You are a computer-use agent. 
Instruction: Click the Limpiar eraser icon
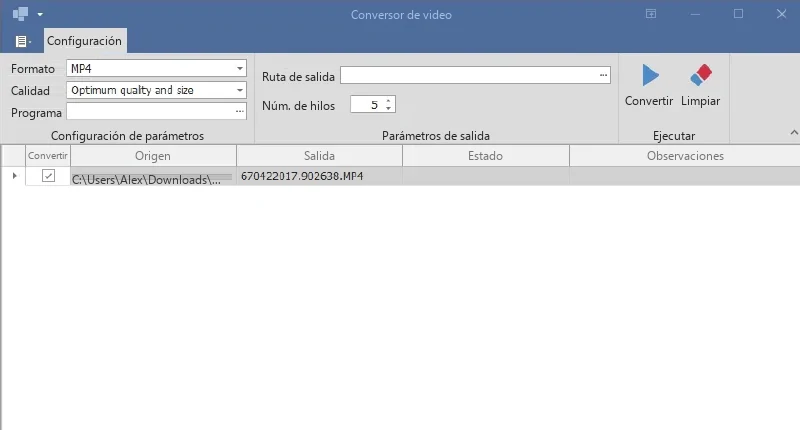click(x=701, y=75)
